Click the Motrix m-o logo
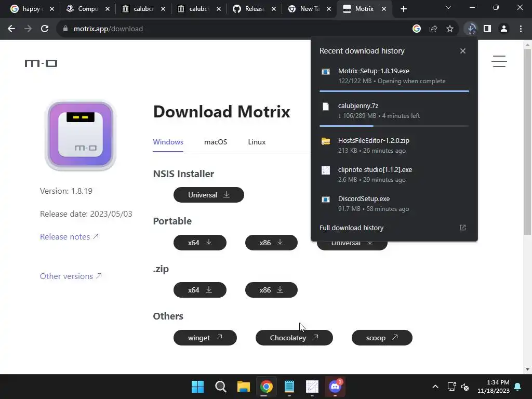 [x=41, y=63]
